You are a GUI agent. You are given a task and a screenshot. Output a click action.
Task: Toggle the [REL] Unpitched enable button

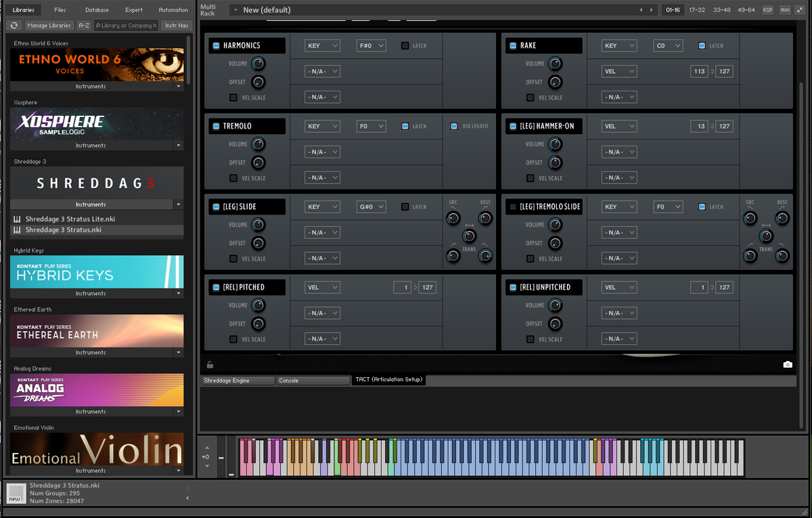pos(513,287)
